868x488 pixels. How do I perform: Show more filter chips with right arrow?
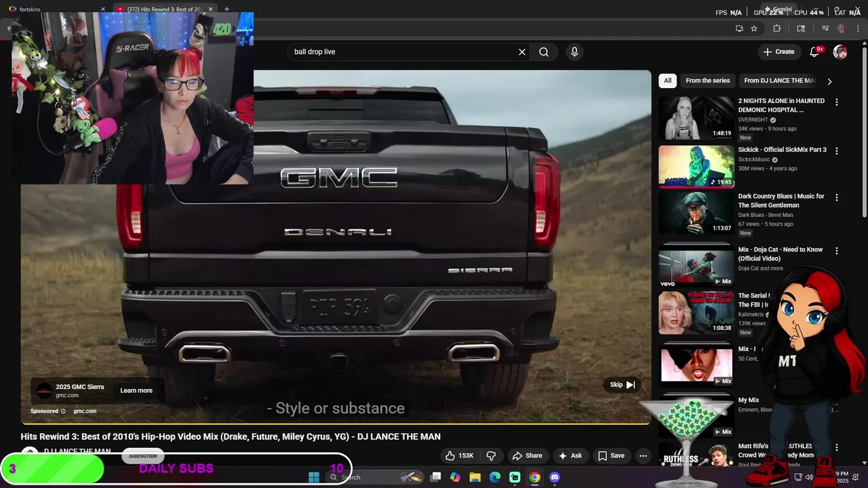(x=829, y=81)
